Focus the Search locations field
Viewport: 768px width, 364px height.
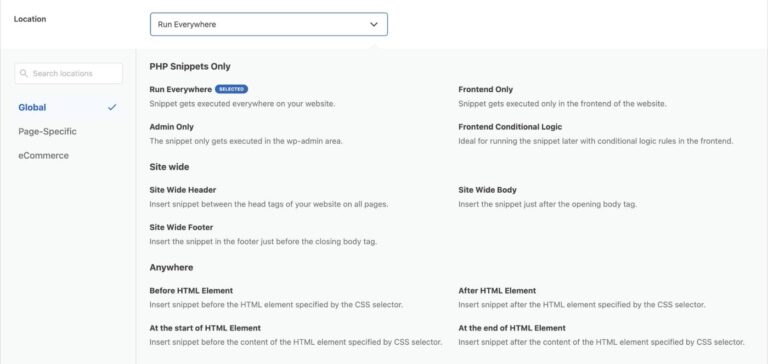click(69, 73)
